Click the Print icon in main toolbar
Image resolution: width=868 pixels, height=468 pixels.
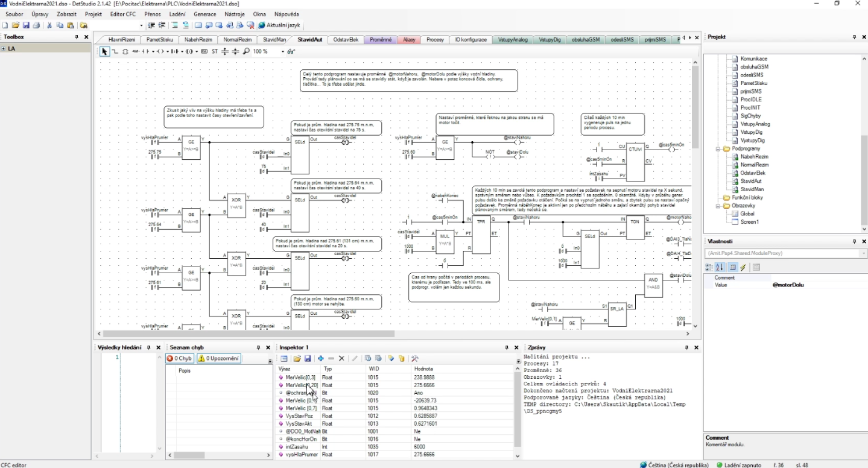click(x=36, y=25)
